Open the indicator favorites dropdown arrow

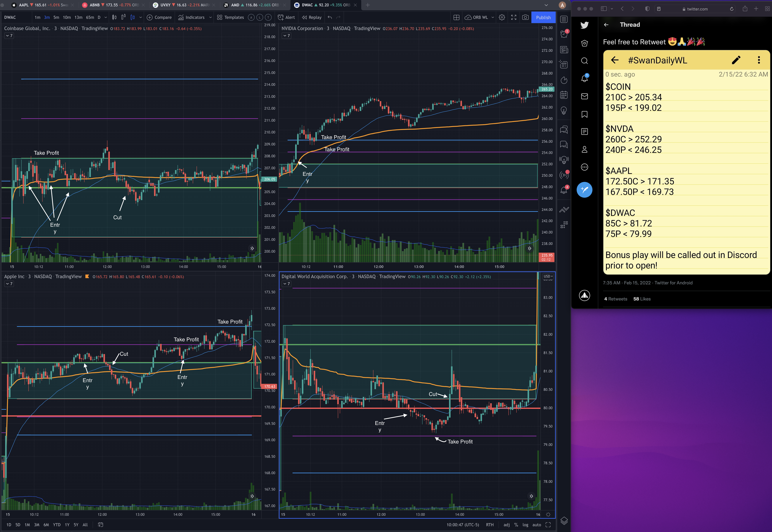[x=210, y=17]
